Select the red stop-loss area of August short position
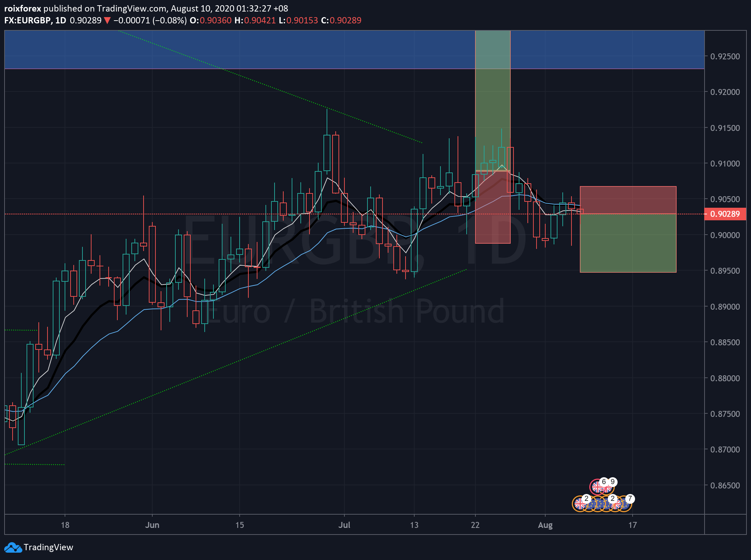 [628, 200]
